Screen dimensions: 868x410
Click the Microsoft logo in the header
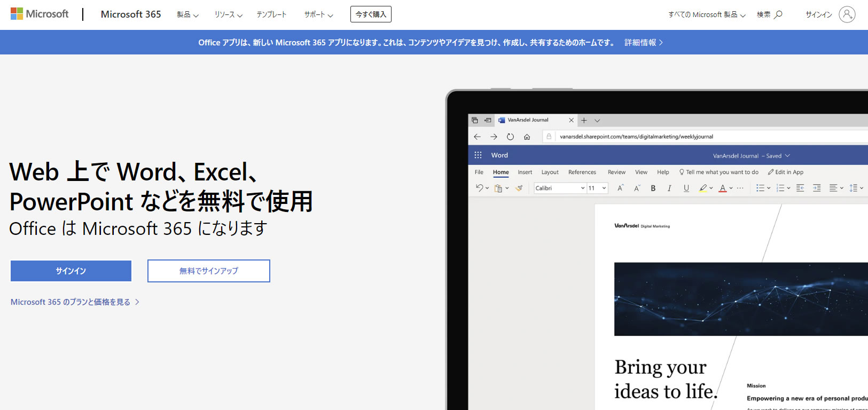40,14
